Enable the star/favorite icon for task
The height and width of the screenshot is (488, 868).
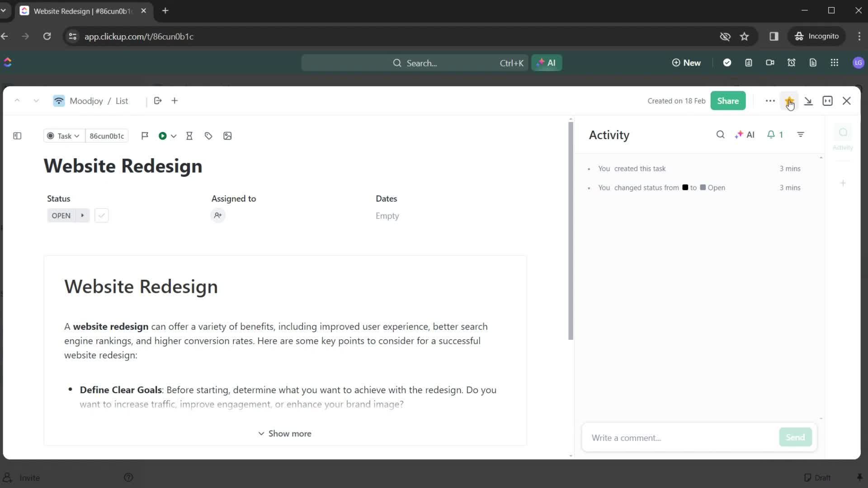789,101
